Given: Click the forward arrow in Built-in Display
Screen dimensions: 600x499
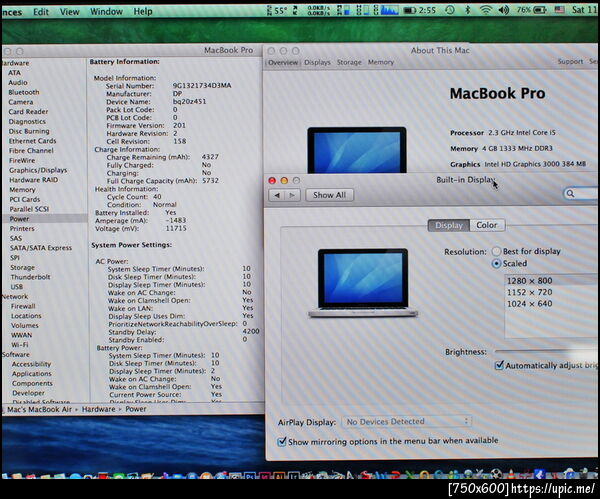Looking at the screenshot, I should click(292, 195).
